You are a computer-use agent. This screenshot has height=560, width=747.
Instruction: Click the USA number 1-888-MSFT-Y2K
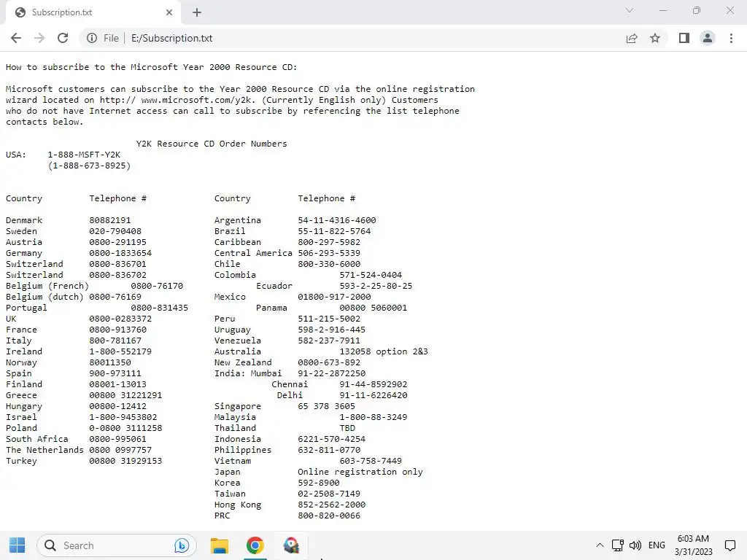(84, 155)
